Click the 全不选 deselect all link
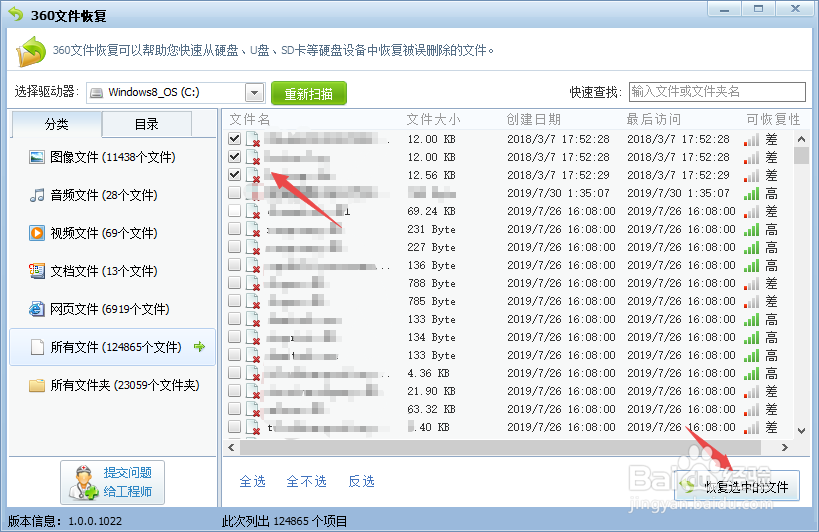The height and width of the screenshot is (532, 819). point(307,481)
